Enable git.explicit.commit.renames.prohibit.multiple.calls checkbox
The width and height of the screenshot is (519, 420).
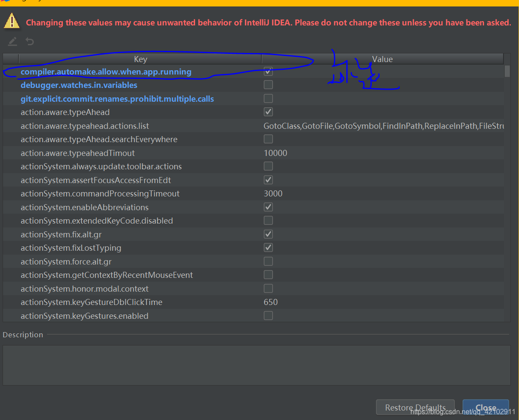coord(268,99)
